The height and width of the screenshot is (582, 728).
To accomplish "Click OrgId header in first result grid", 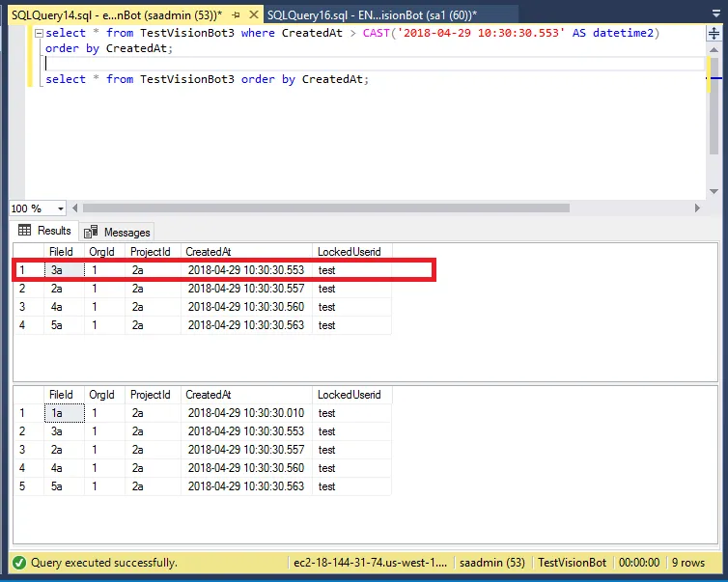I will 104,252.
